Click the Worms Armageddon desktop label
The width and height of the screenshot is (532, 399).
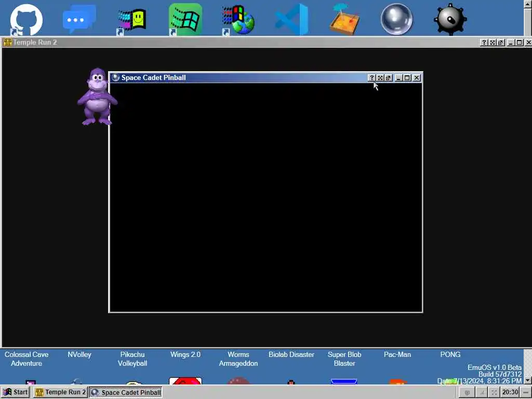coord(238,358)
